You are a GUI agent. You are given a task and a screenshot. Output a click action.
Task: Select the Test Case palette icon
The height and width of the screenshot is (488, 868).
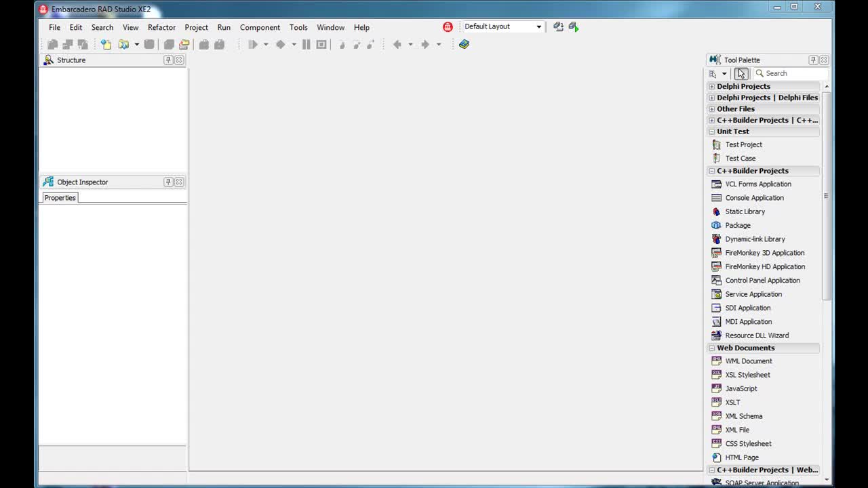click(716, 158)
